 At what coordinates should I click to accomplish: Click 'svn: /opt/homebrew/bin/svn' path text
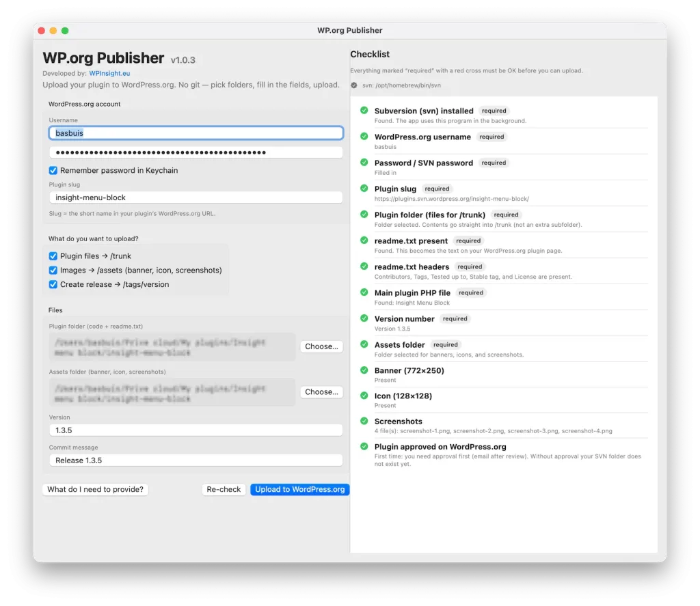[x=401, y=85]
